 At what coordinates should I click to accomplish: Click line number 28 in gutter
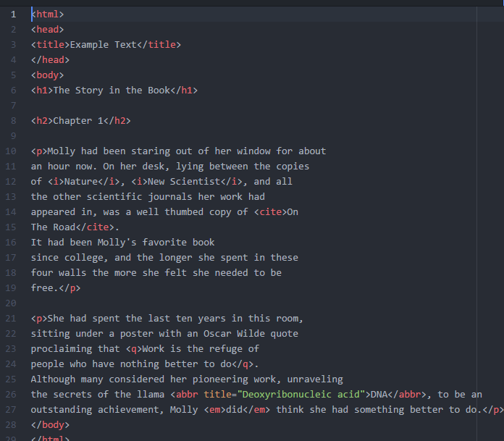point(11,425)
